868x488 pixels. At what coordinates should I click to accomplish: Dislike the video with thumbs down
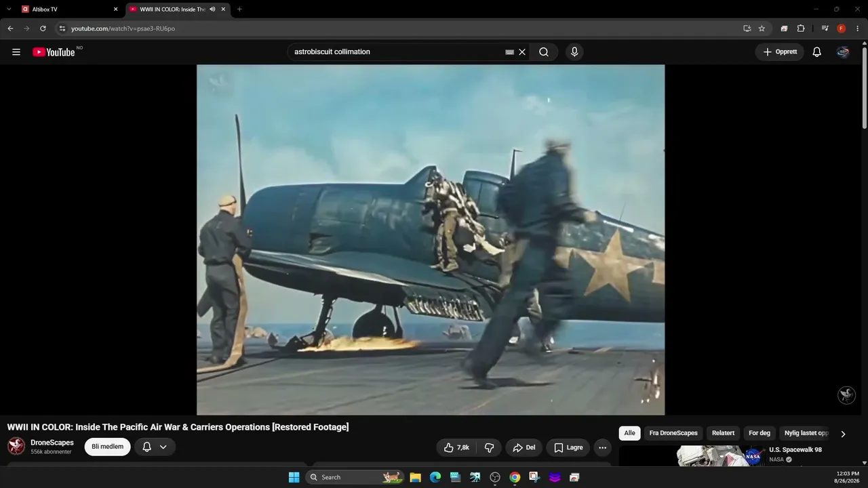point(489,448)
